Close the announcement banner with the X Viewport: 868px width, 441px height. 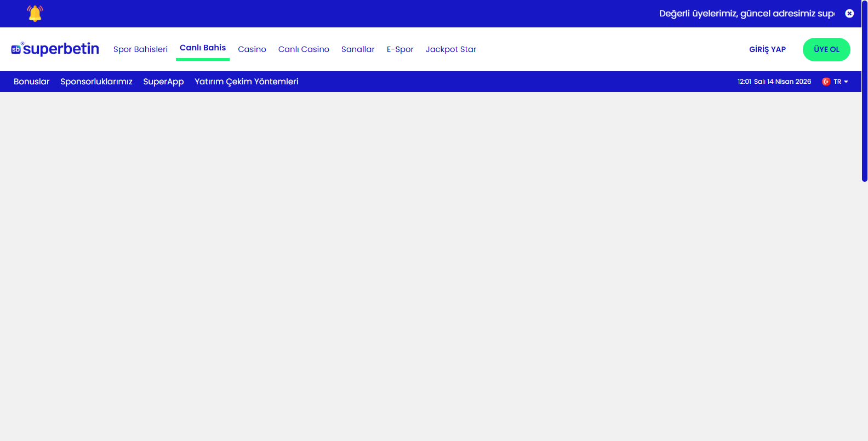(849, 14)
